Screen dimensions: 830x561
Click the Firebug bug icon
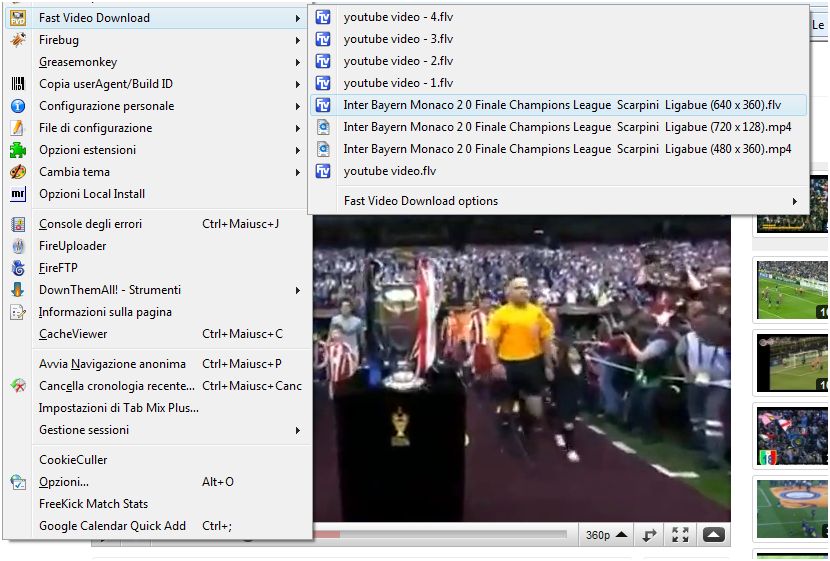(18, 40)
